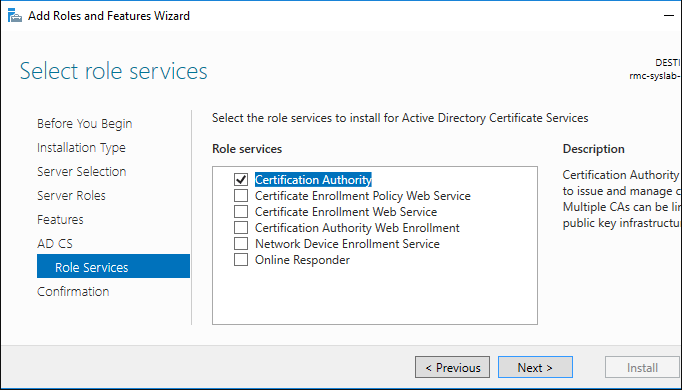The width and height of the screenshot is (682, 390).
Task: Click the wizard icon in title bar
Action: point(15,16)
